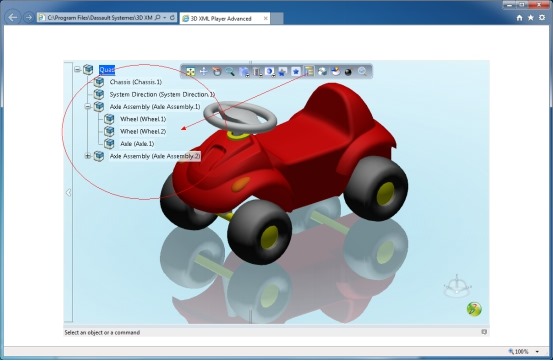Screen dimensions: 553x361
Task: Select the Zoom magnifier tool
Action: [x=230, y=72]
